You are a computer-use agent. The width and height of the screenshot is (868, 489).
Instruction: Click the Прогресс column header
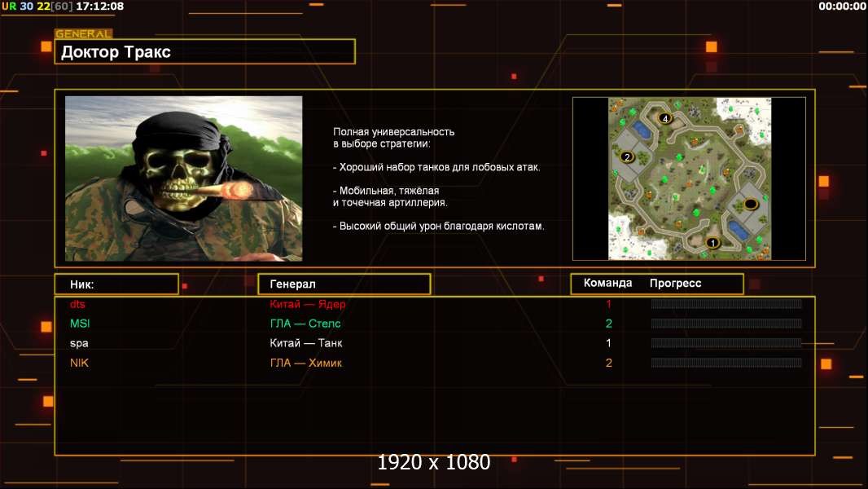coord(675,284)
